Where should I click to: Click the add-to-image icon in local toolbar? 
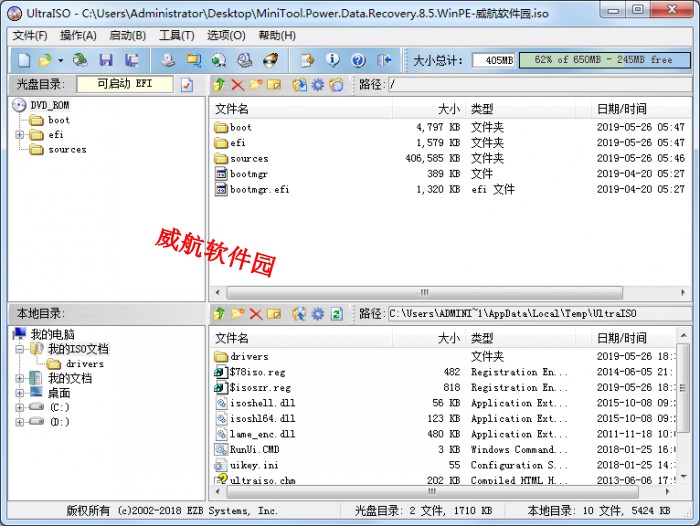(x=299, y=314)
